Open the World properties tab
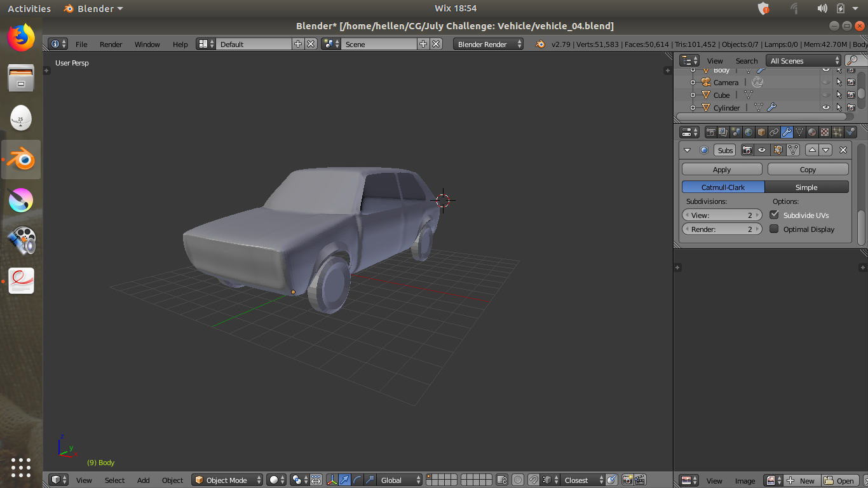 [x=749, y=132]
